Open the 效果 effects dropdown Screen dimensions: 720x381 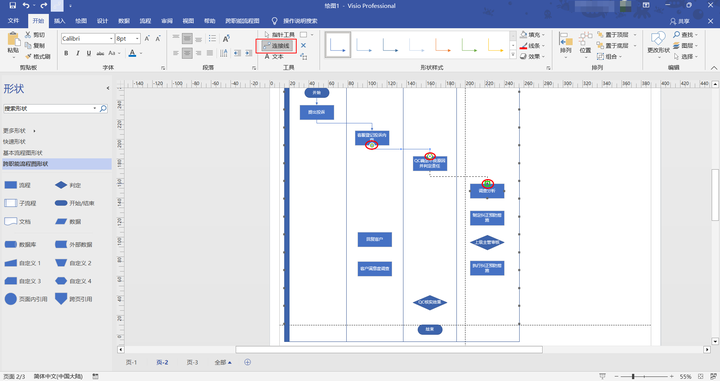click(x=533, y=56)
